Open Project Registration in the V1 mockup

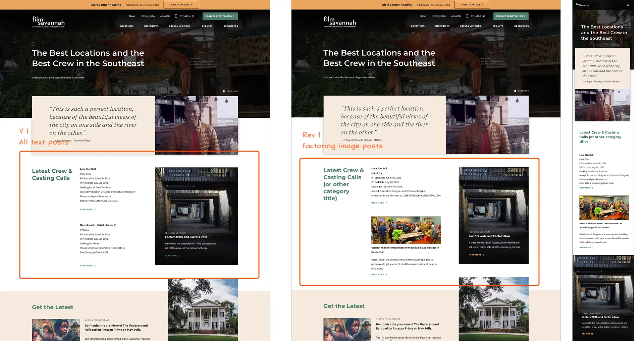click(x=220, y=16)
